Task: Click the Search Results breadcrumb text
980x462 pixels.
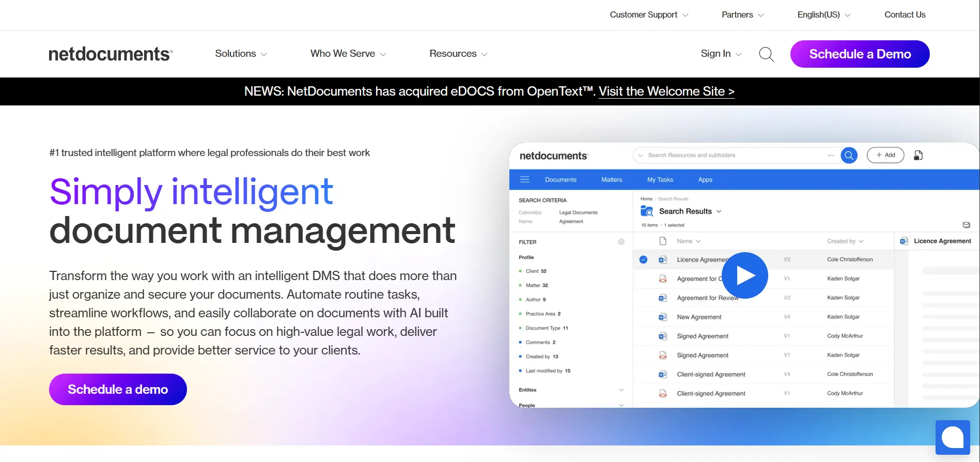Action: [x=673, y=198]
